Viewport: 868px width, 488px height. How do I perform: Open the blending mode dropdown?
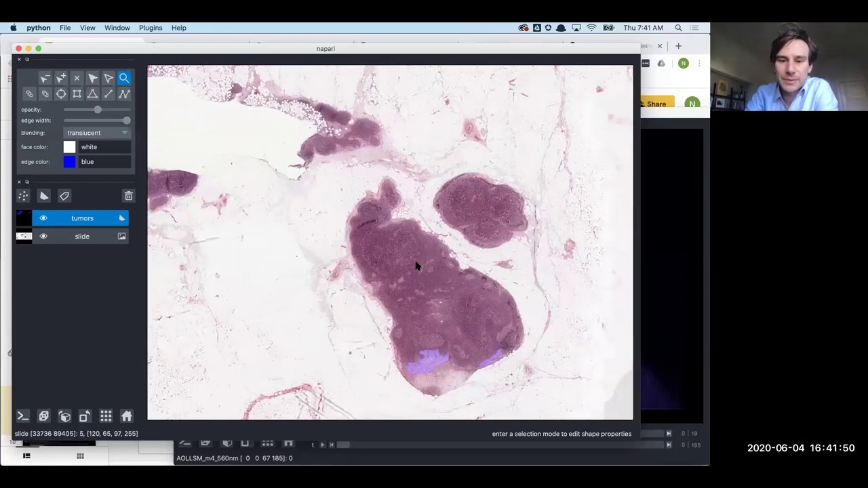[x=98, y=133]
